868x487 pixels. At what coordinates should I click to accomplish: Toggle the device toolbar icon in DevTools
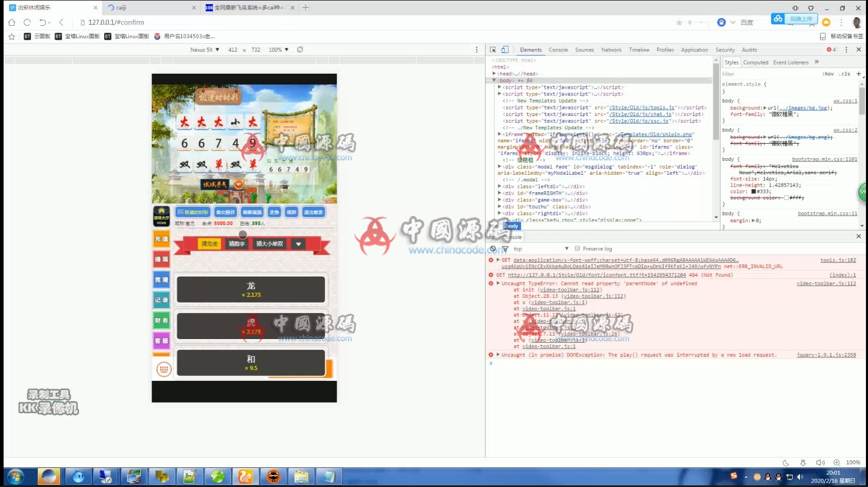pos(505,50)
